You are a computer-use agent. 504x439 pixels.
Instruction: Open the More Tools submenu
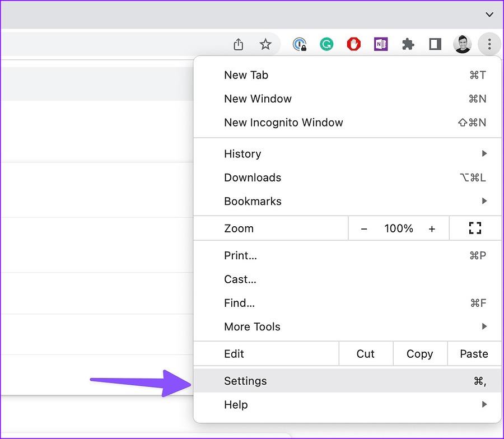click(485, 326)
